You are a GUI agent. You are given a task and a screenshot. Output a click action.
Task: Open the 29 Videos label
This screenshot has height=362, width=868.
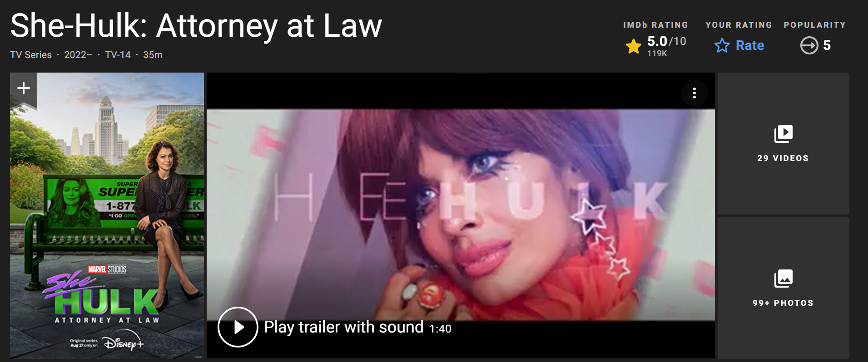(783, 158)
